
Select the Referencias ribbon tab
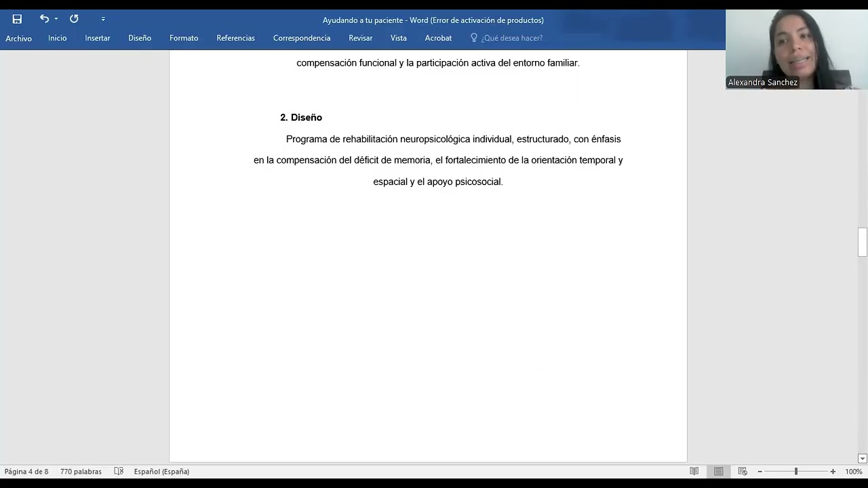tap(235, 38)
